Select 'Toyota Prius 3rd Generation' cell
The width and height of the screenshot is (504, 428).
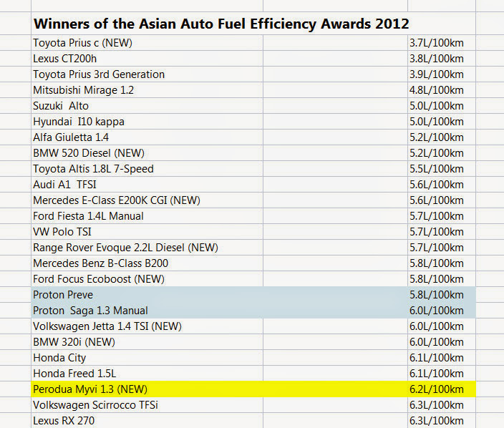(x=147, y=74)
